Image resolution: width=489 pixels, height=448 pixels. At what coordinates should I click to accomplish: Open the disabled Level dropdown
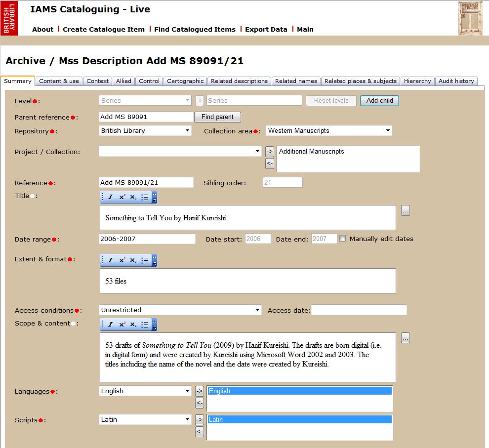coord(145,100)
